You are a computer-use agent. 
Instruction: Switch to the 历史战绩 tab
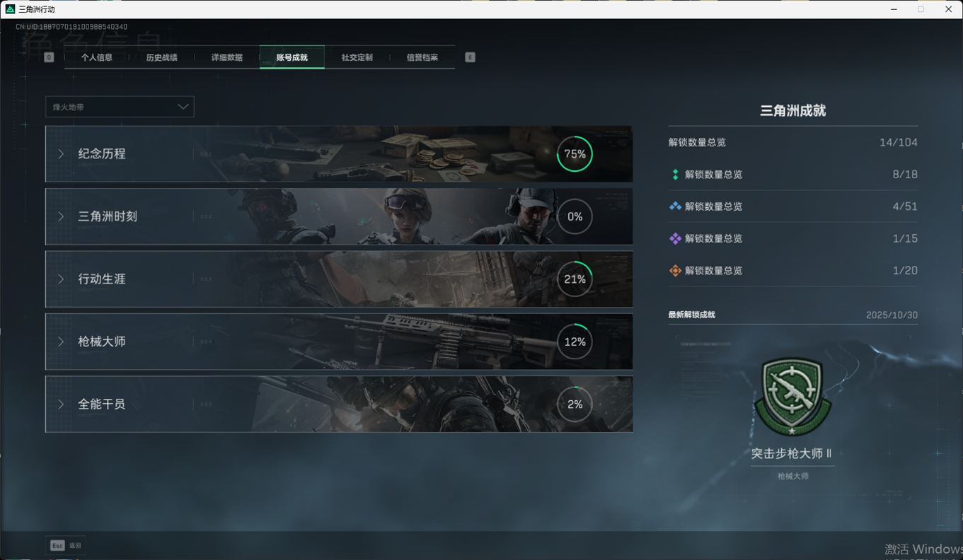161,57
